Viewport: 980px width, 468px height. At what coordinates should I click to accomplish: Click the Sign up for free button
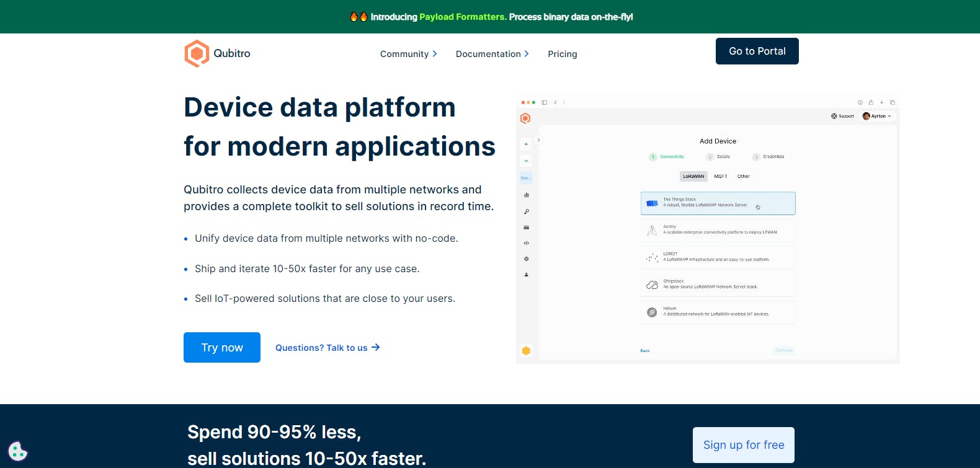click(x=744, y=445)
